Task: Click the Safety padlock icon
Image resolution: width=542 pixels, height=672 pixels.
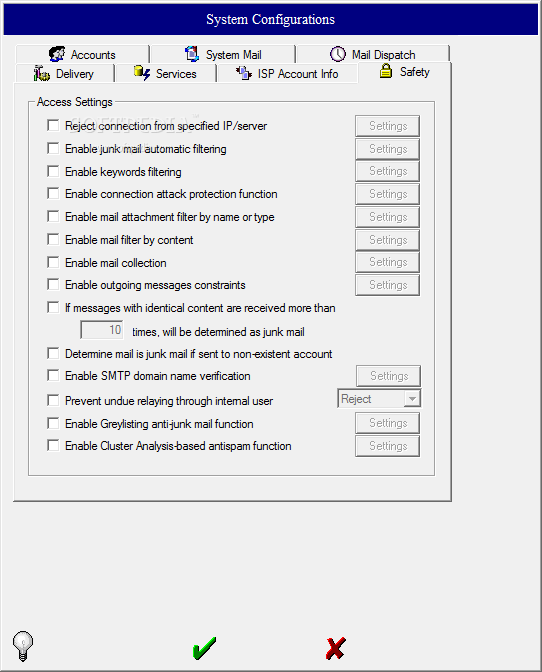Action: pos(386,71)
